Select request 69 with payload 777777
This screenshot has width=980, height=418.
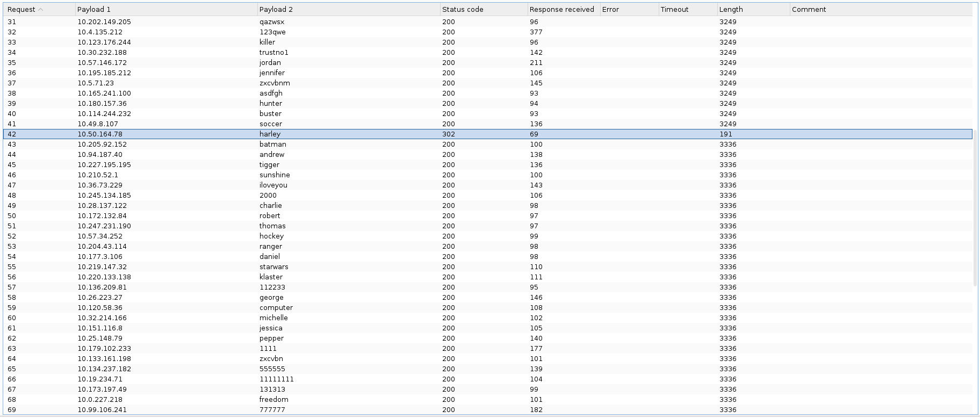click(x=272, y=410)
